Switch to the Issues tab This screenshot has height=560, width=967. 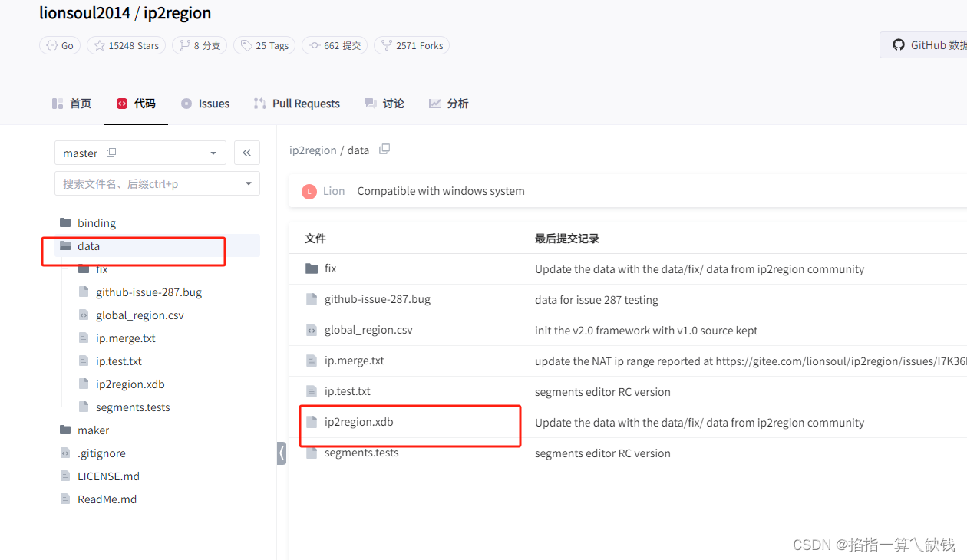pyautogui.click(x=205, y=103)
